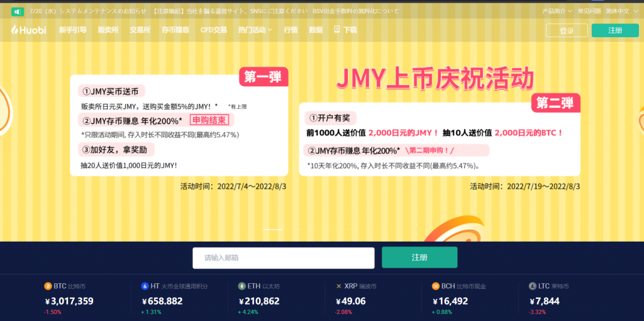This screenshot has width=644, height=321.
Task: Click the green announcement speaker icon
Action: coord(17,11)
